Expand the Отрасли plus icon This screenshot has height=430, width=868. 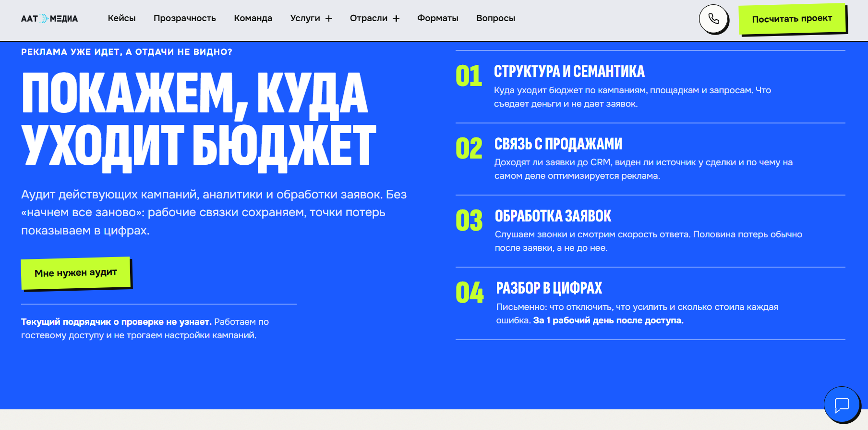point(396,19)
